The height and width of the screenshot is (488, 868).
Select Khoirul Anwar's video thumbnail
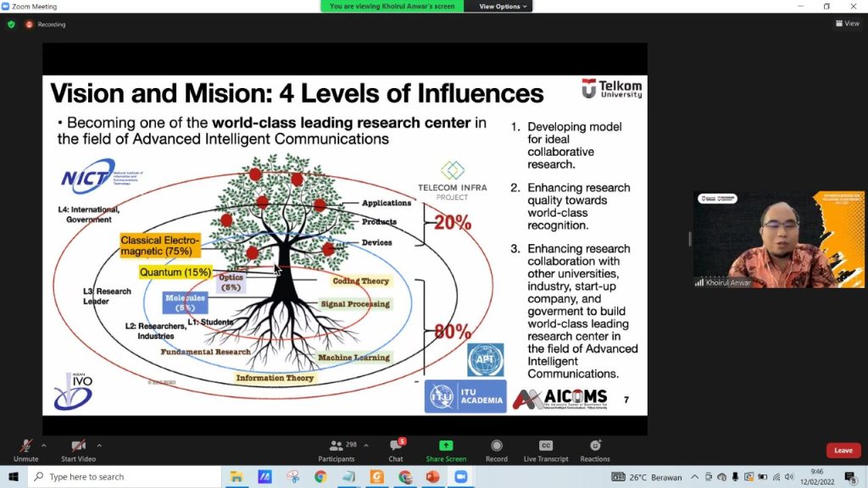point(778,240)
